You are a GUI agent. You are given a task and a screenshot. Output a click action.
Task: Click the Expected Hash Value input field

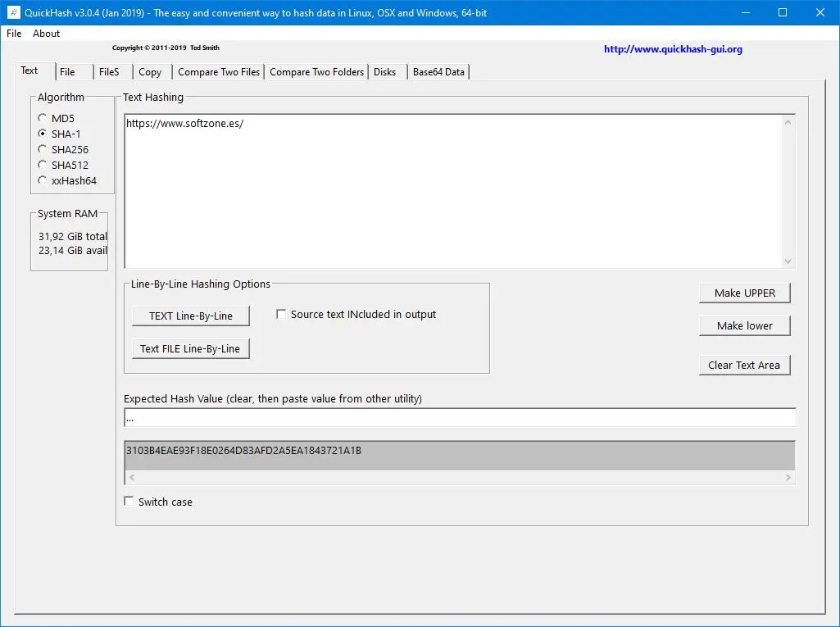click(x=460, y=418)
